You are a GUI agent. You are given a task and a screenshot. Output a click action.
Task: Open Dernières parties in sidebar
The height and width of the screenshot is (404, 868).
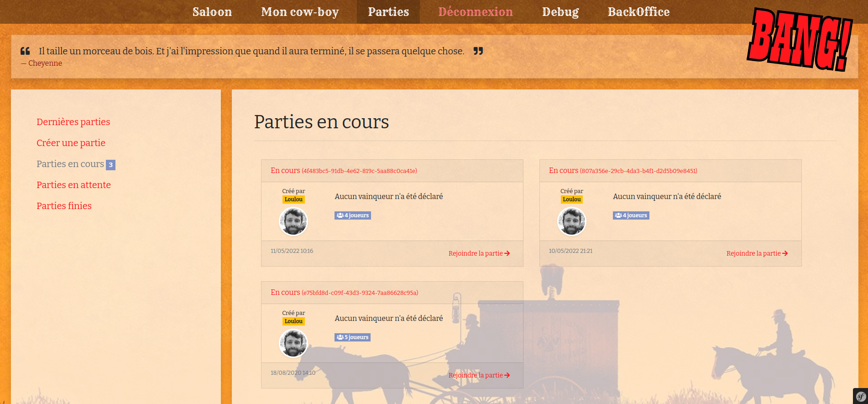click(73, 122)
